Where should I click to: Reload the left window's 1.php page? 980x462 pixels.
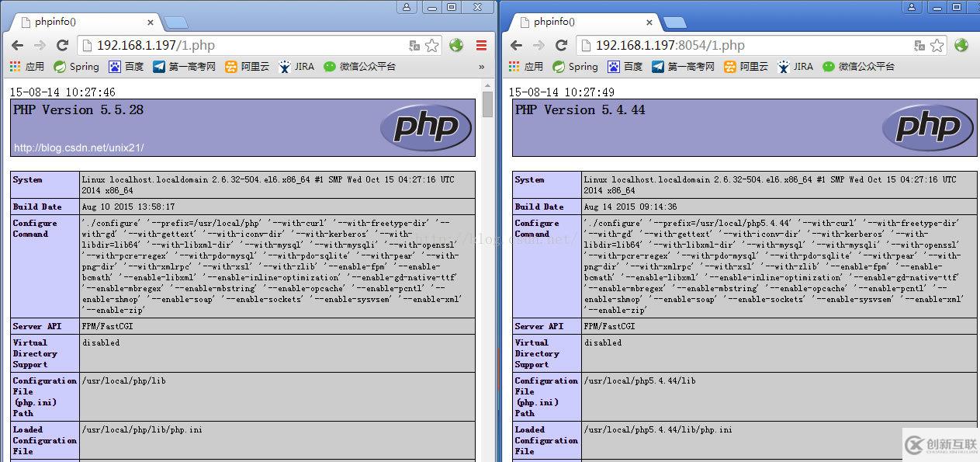point(62,46)
